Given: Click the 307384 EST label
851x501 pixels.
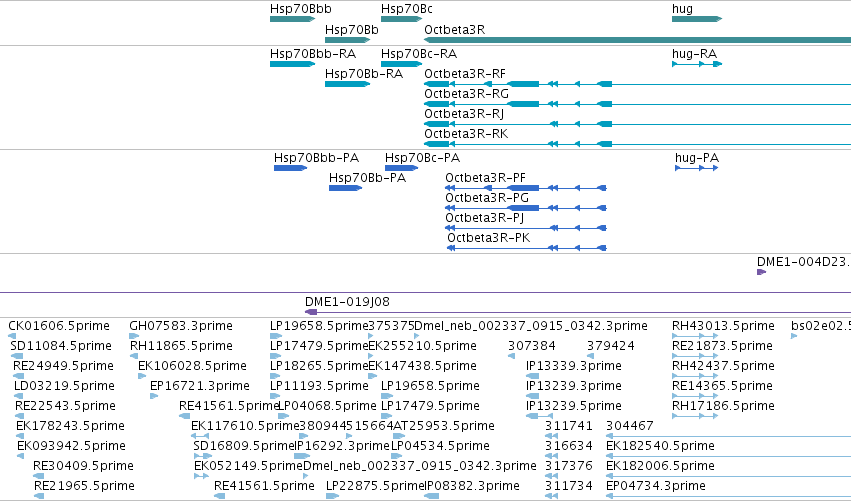Looking at the screenshot, I should click(x=532, y=346).
